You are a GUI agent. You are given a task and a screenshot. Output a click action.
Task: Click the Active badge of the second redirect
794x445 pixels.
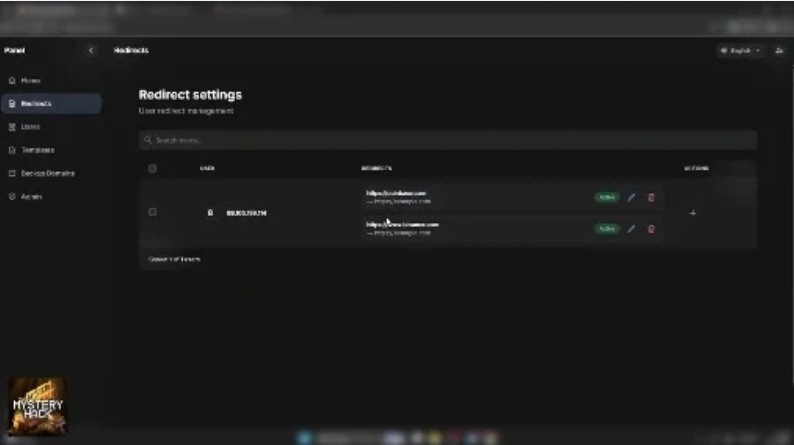click(x=607, y=229)
